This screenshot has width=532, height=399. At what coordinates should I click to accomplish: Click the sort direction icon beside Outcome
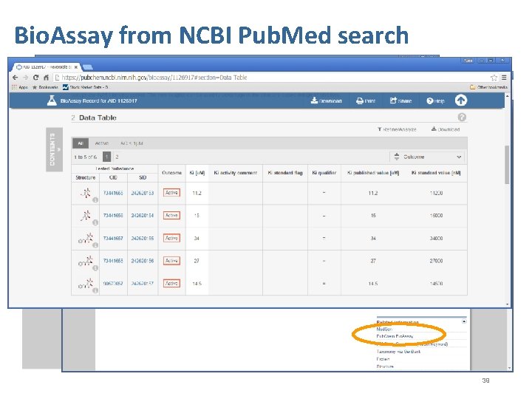click(x=397, y=157)
